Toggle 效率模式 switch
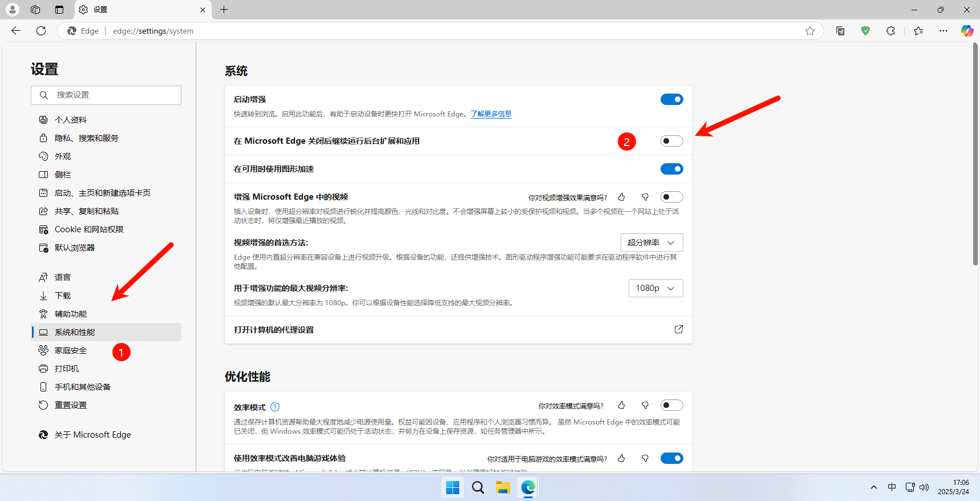 (672, 405)
